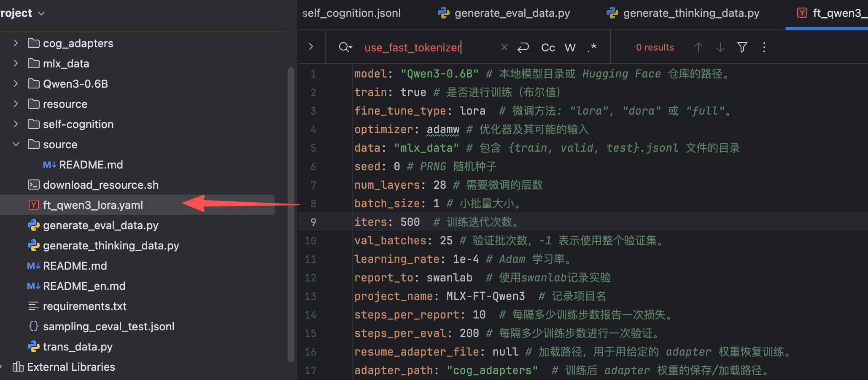The image size is (868, 380).
Task: Open the Project view dropdown
Action: (41, 13)
